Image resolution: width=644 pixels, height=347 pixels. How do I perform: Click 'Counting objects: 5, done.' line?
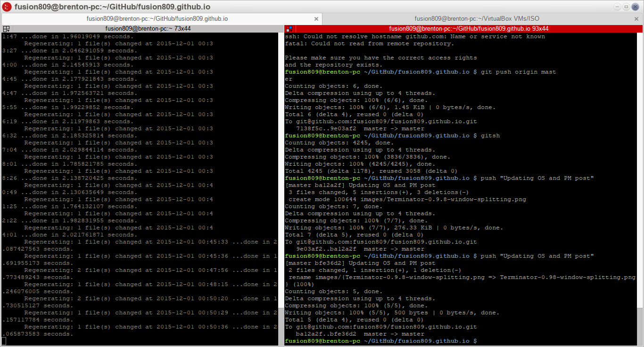334,291
